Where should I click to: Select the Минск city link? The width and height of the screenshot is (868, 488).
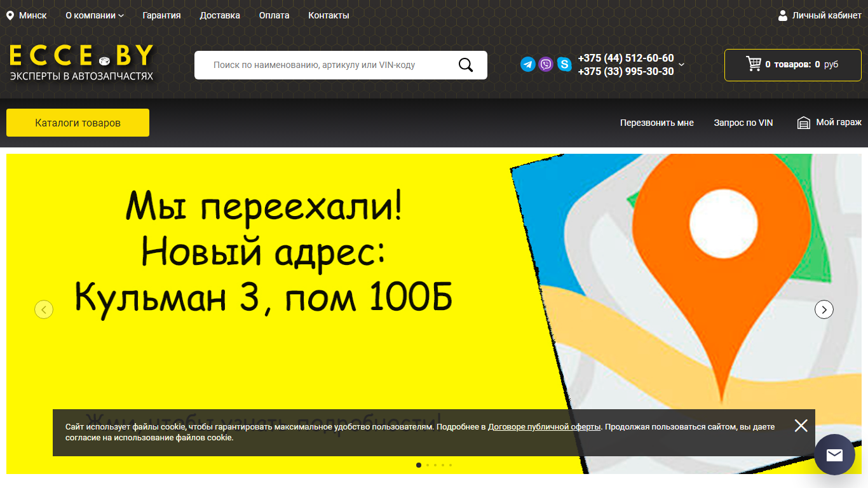click(32, 15)
